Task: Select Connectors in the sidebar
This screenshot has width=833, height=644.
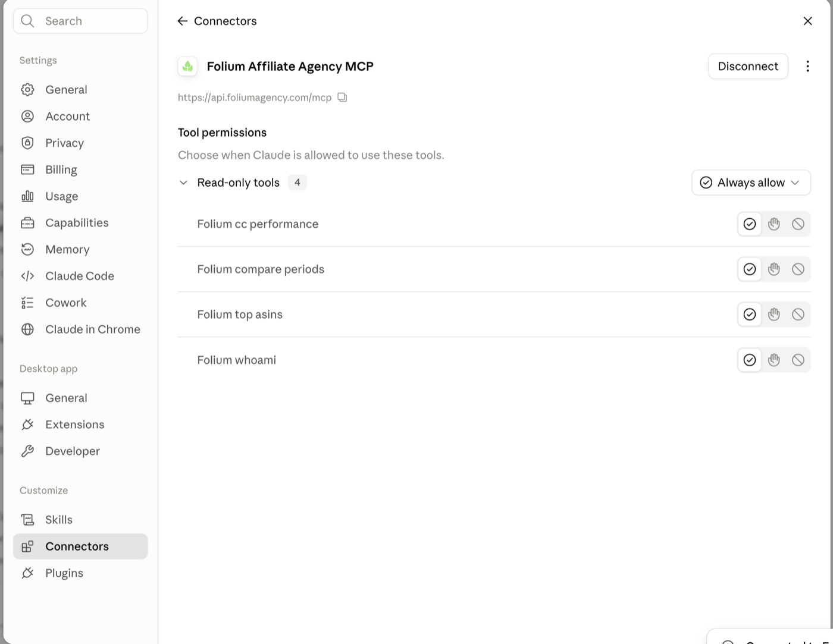Action: coord(80,546)
